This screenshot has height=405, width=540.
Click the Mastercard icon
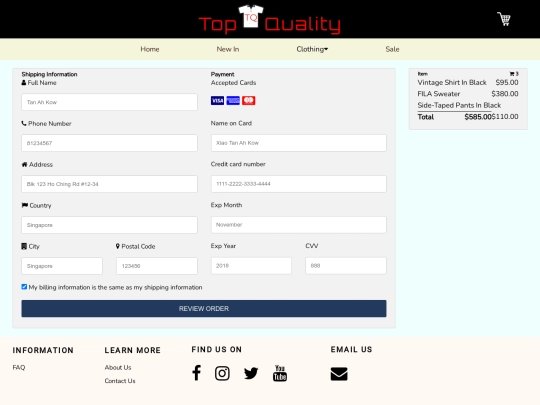point(248,101)
